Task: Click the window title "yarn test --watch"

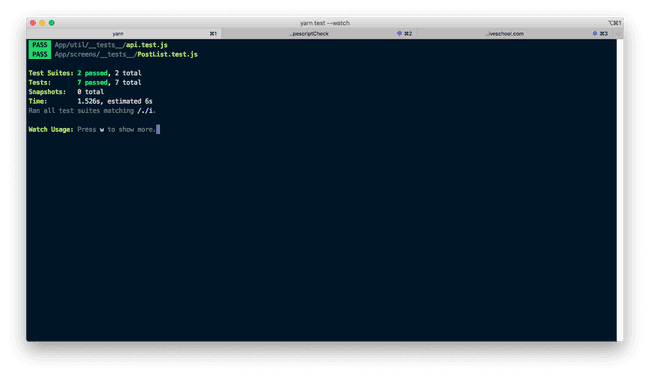Action: pos(325,23)
